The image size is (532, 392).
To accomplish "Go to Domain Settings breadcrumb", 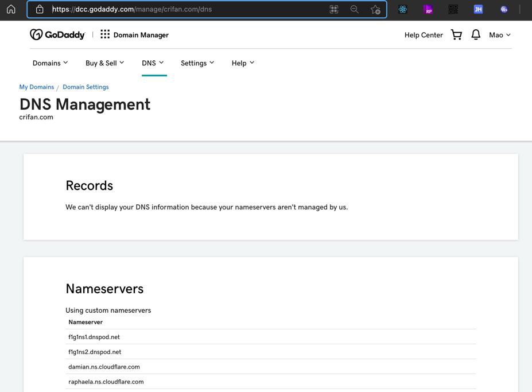I will click(86, 87).
